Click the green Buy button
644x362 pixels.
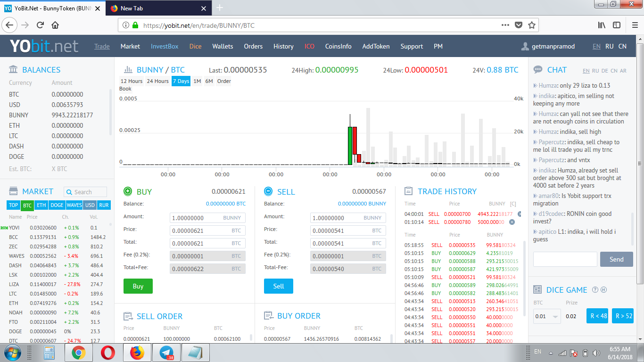pos(138,286)
